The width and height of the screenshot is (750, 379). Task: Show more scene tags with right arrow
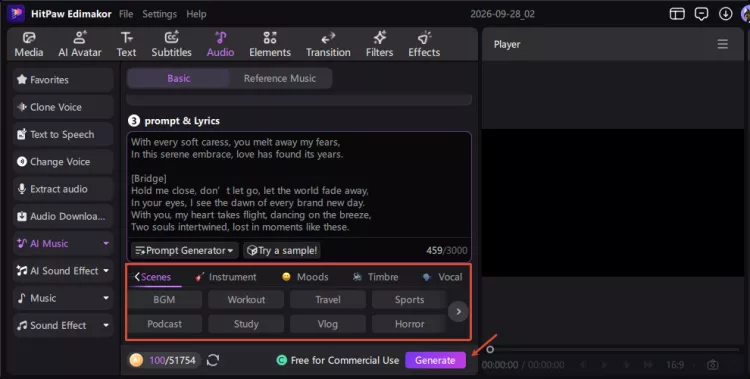(458, 312)
